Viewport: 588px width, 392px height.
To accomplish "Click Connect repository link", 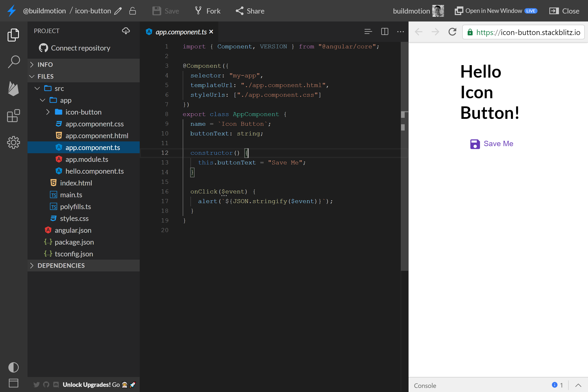I will coord(80,48).
